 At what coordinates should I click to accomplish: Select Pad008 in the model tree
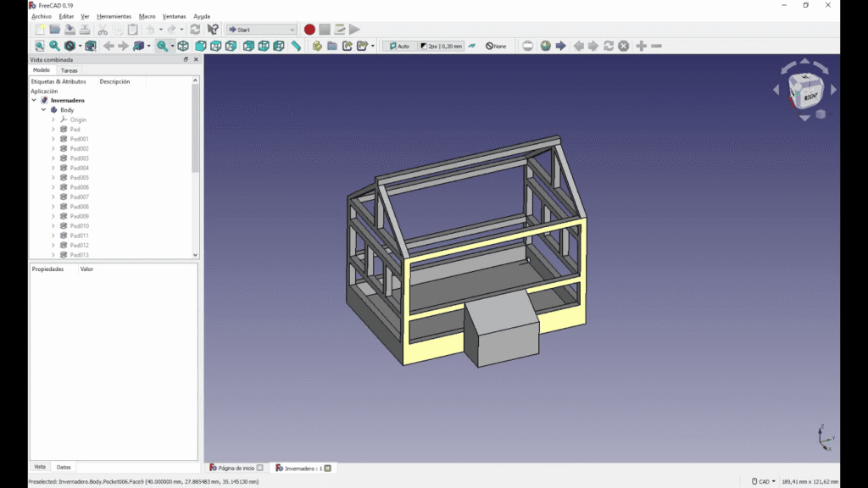coord(79,207)
